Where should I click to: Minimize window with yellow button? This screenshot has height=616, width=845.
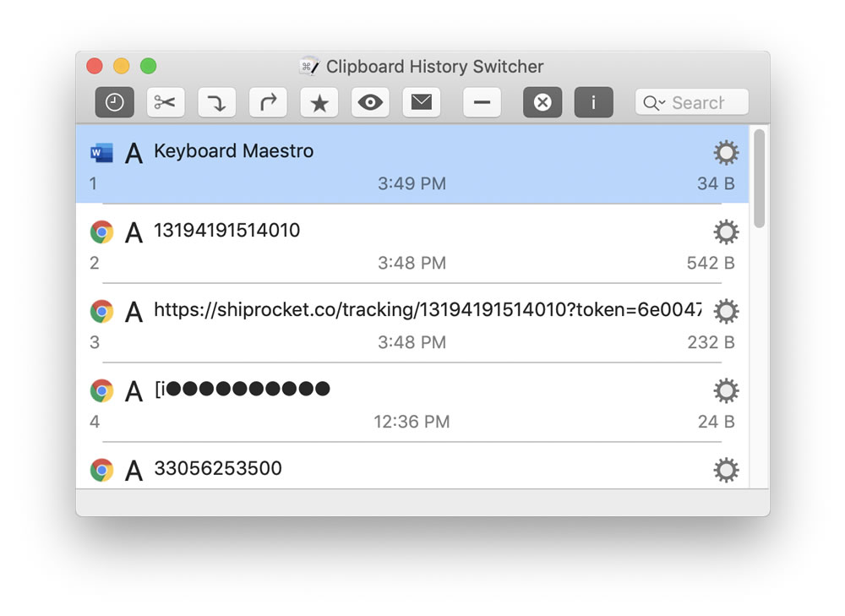tap(122, 66)
